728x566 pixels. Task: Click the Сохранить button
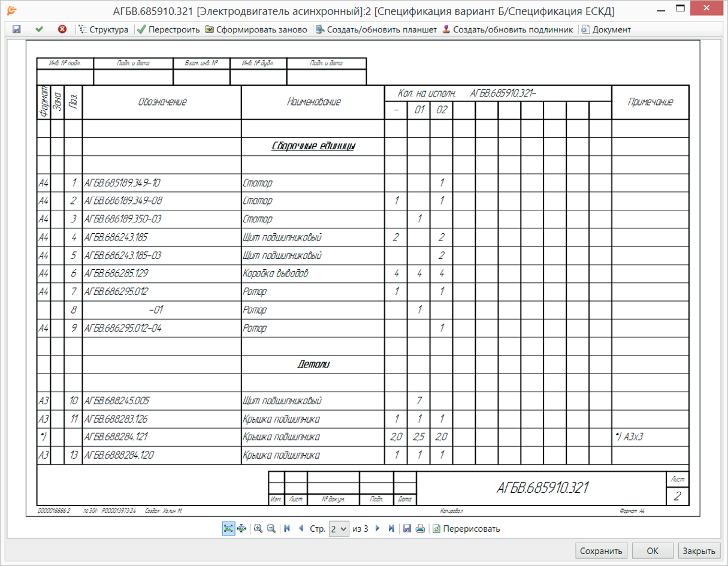coord(602,550)
